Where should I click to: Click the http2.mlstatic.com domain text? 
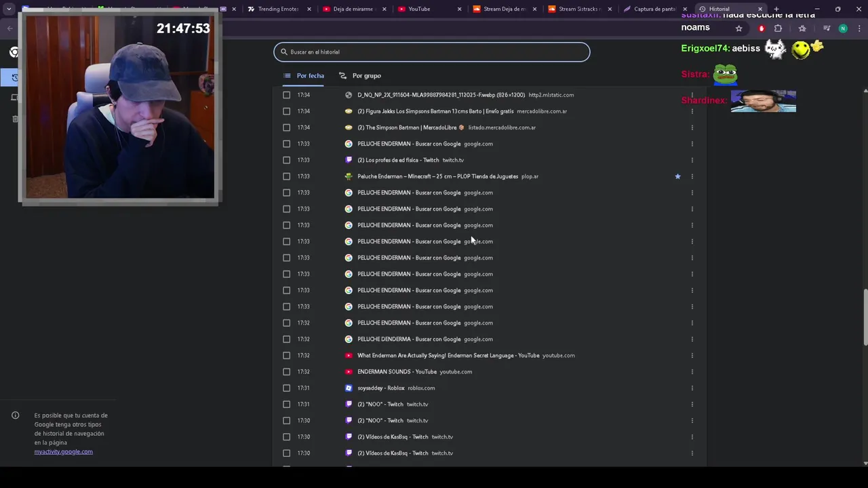click(551, 95)
